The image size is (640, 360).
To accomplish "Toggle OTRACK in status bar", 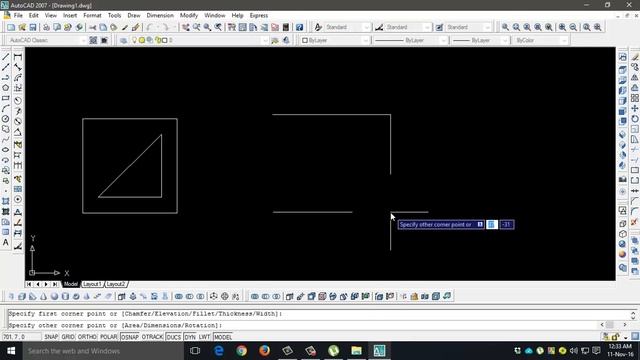I will 152,337.
